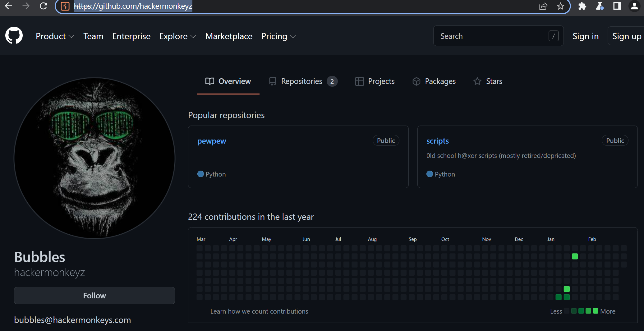Expand the Pricing dropdown menu
The width and height of the screenshot is (644, 331).
tap(278, 36)
